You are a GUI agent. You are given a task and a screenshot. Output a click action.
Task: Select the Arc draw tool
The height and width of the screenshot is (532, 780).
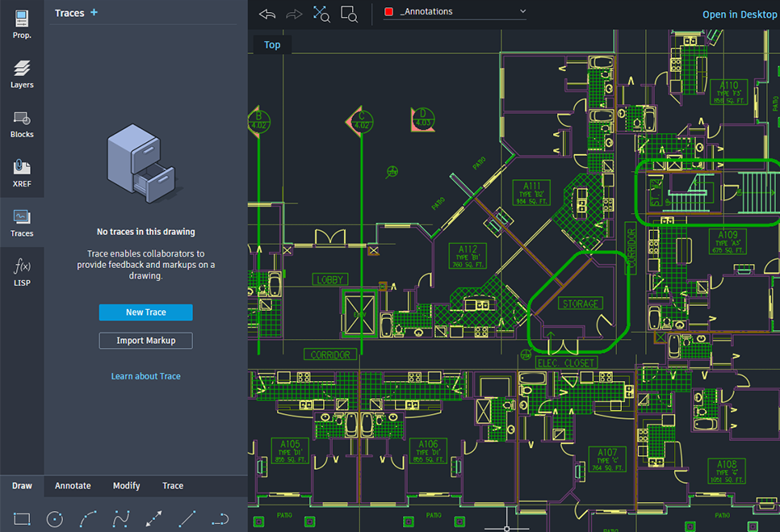tap(88, 519)
